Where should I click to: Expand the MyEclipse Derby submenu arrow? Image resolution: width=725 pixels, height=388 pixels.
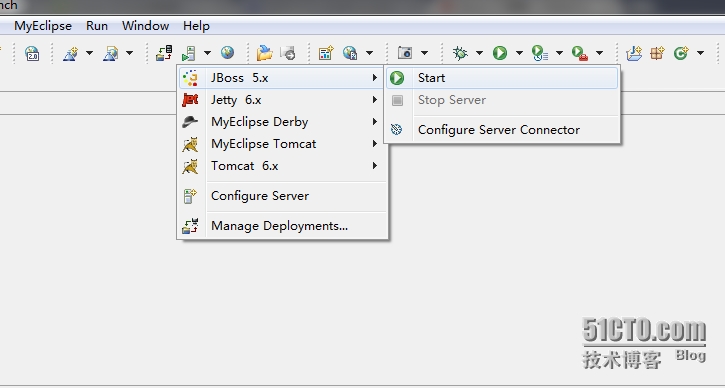[375, 122]
